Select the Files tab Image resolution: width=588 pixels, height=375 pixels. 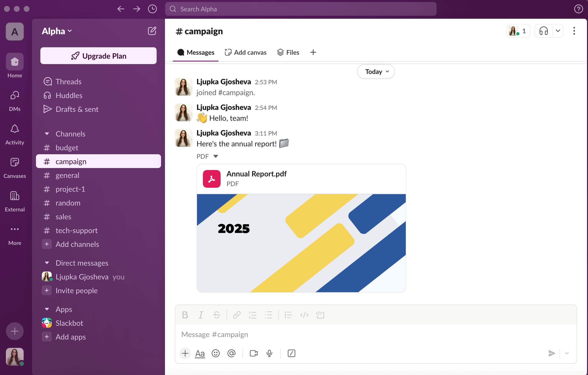coord(288,52)
